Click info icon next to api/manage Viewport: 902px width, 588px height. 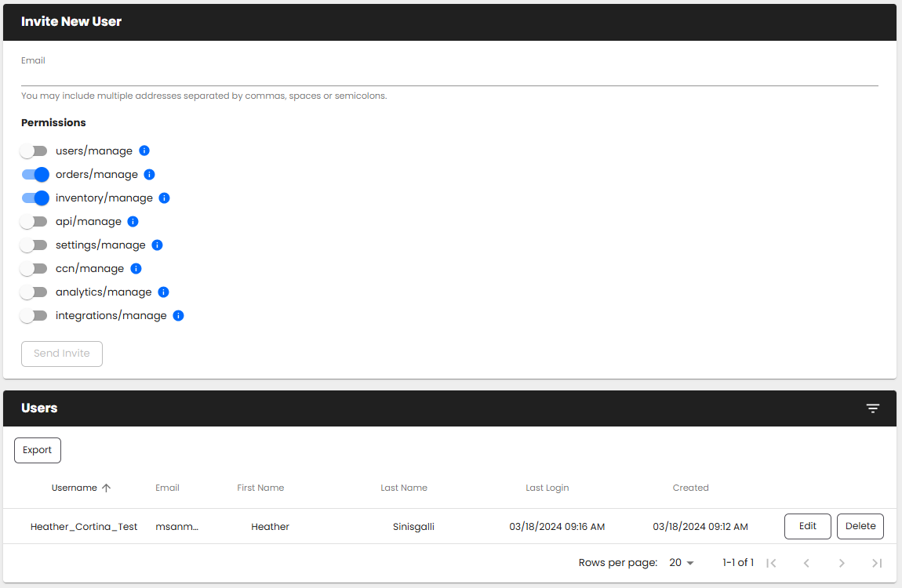coord(133,221)
